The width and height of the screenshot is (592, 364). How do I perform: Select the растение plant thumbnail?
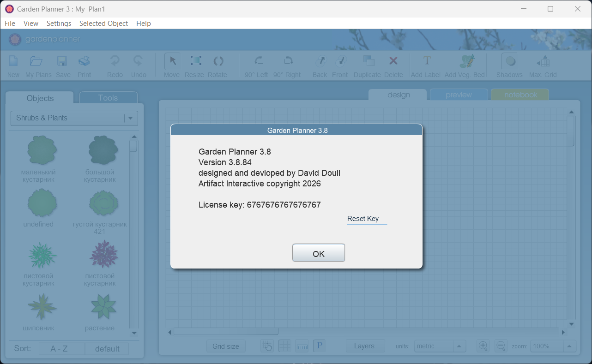(x=103, y=307)
